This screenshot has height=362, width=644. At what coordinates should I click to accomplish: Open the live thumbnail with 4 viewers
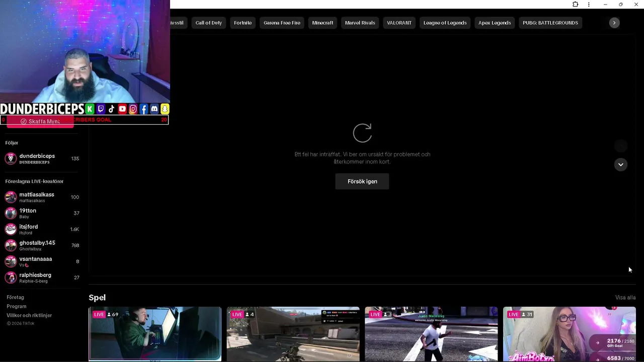tap(293, 334)
